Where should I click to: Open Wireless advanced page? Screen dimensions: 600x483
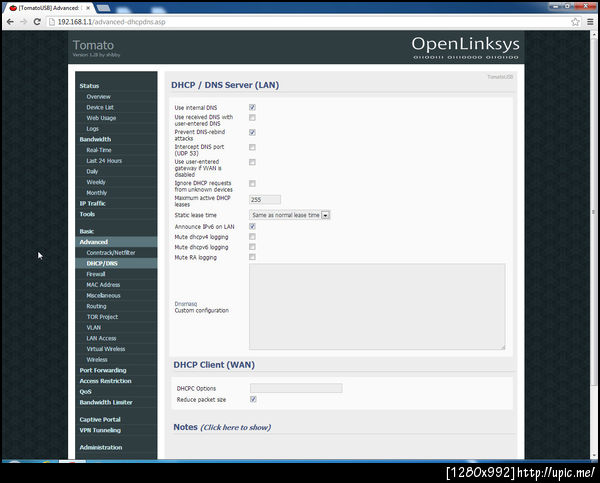point(97,360)
